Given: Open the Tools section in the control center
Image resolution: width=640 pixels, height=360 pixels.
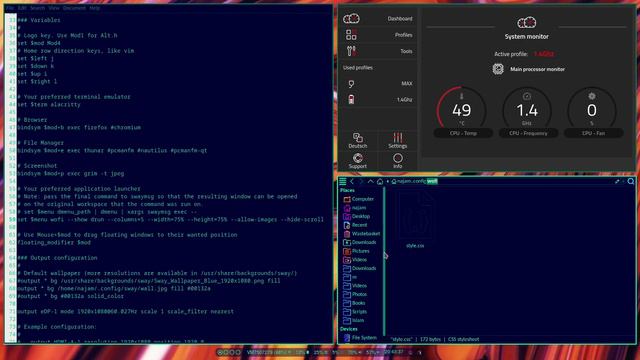Looking at the screenshot, I should point(378,51).
